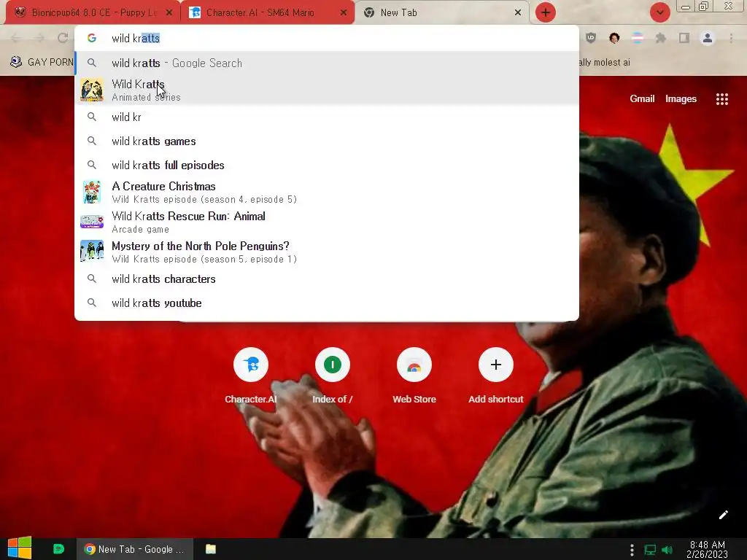Click the first bookmark bar item
Image resolution: width=747 pixels, height=560 pixels.
click(x=42, y=63)
